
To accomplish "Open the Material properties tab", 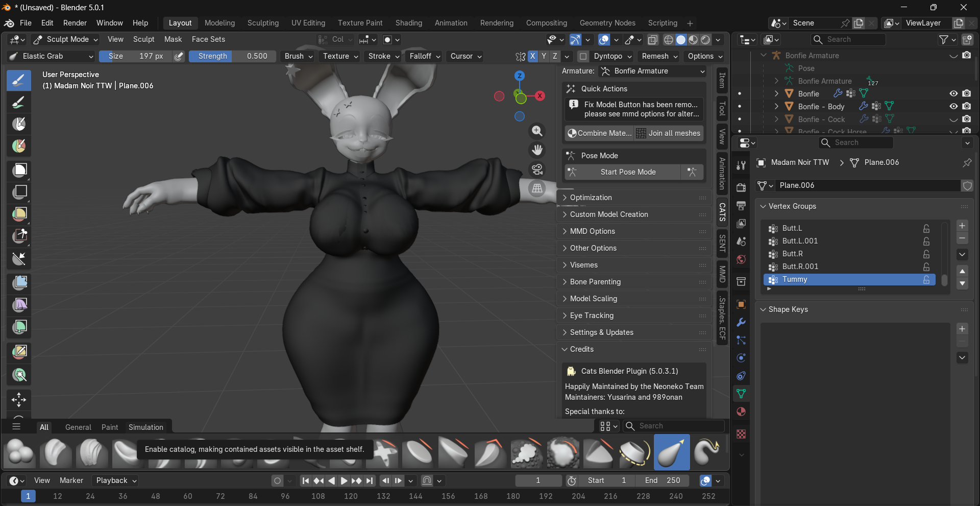I will coord(741,412).
